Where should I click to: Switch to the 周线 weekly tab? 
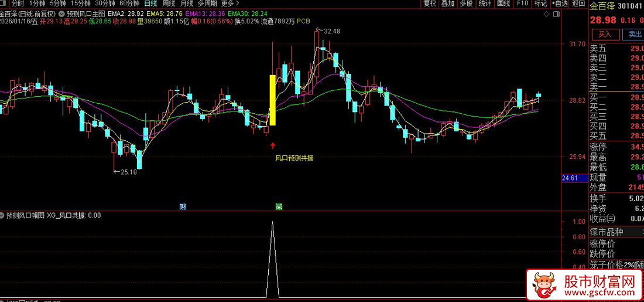click(169, 4)
